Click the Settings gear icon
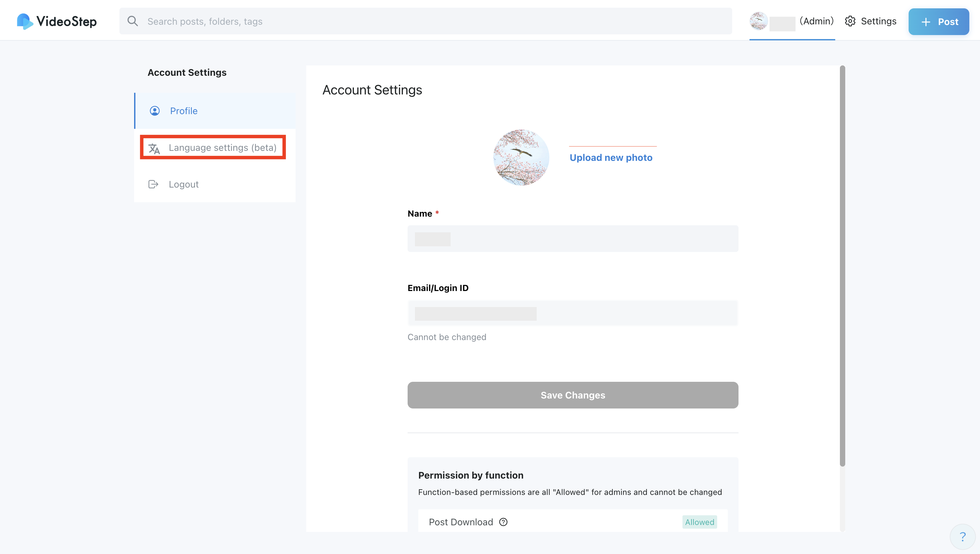Viewport: 980px width, 554px height. (850, 21)
